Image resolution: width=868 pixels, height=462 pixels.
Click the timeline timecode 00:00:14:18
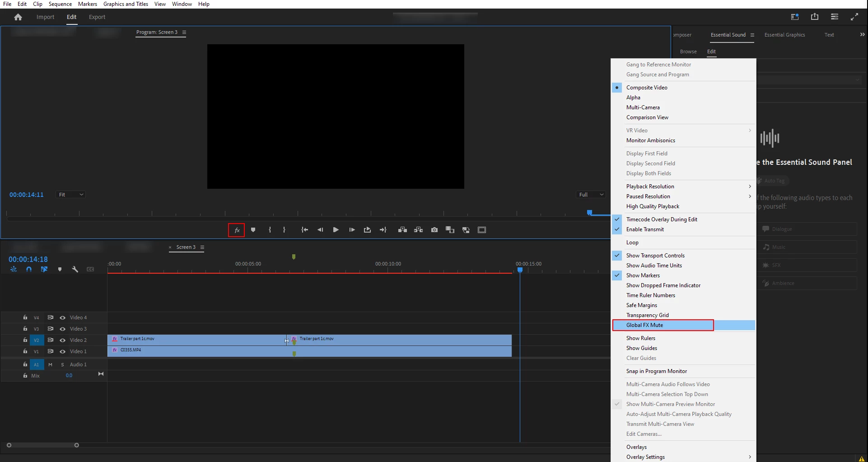pyautogui.click(x=28, y=259)
